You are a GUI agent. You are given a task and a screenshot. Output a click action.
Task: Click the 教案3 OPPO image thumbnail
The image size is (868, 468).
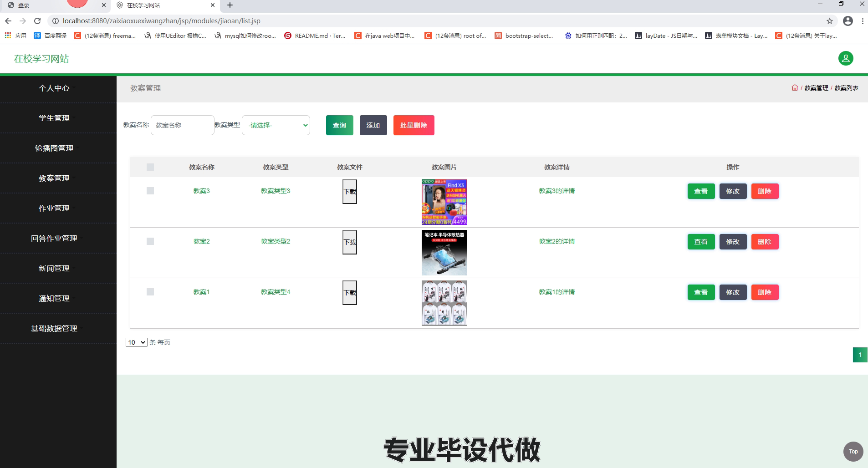pyautogui.click(x=444, y=202)
